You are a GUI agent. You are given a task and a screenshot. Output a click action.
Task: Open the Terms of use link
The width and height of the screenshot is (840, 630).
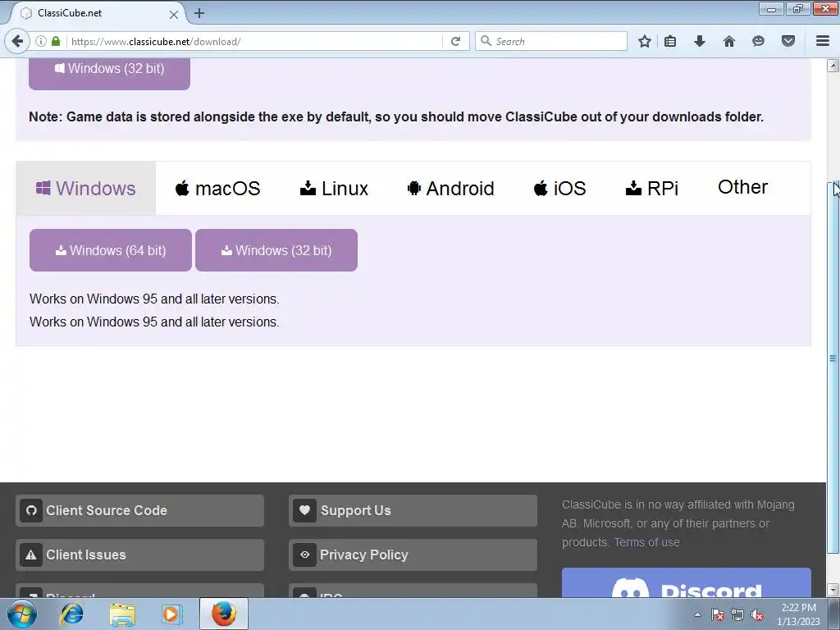646,542
